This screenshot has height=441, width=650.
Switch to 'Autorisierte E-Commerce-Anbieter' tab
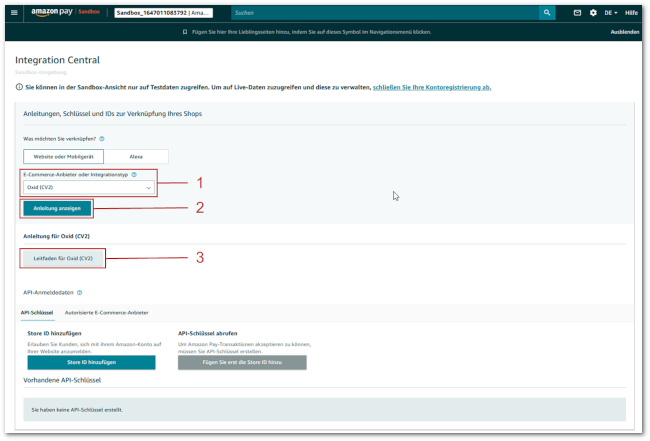click(x=121, y=313)
